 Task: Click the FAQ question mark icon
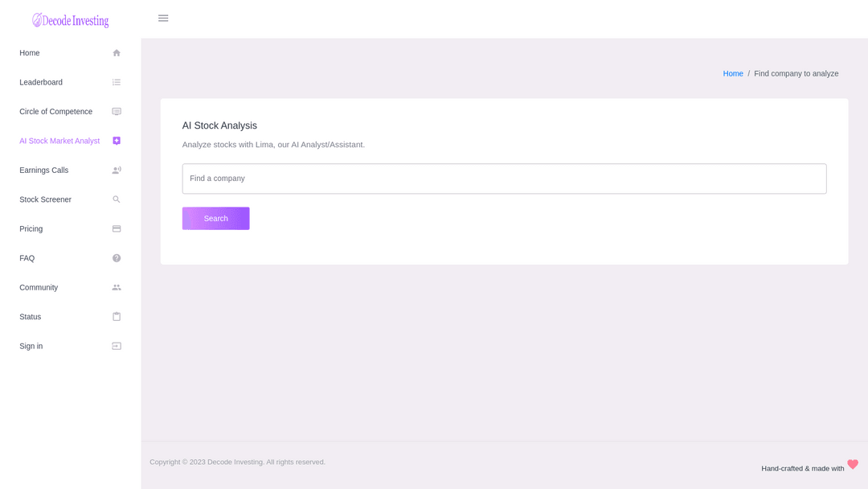117,258
